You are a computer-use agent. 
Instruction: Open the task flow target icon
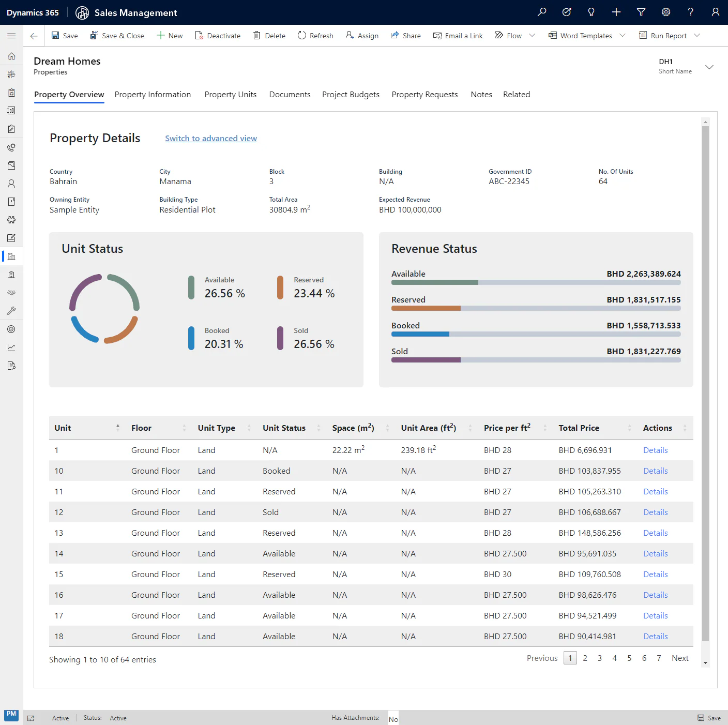tap(567, 12)
